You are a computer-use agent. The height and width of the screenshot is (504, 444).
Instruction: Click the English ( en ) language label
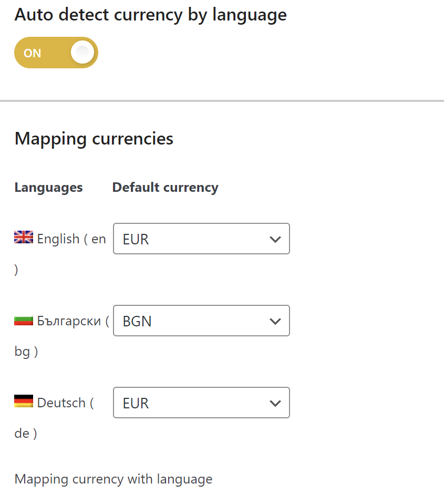point(71,239)
